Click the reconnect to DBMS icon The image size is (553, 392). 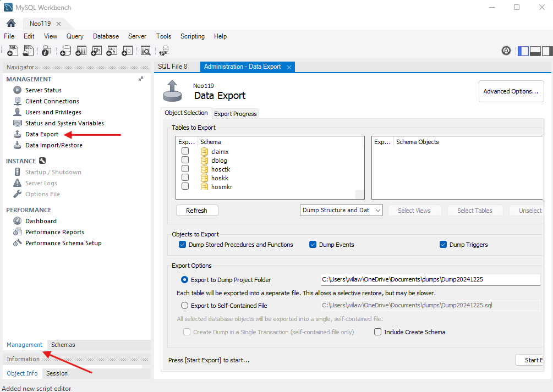click(164, 51)
